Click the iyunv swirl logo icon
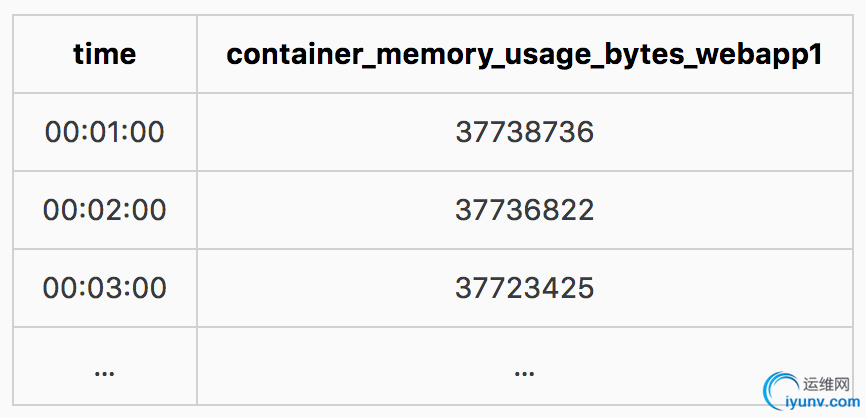This screenshot has width=866, height=418. [x=781, y=391]
